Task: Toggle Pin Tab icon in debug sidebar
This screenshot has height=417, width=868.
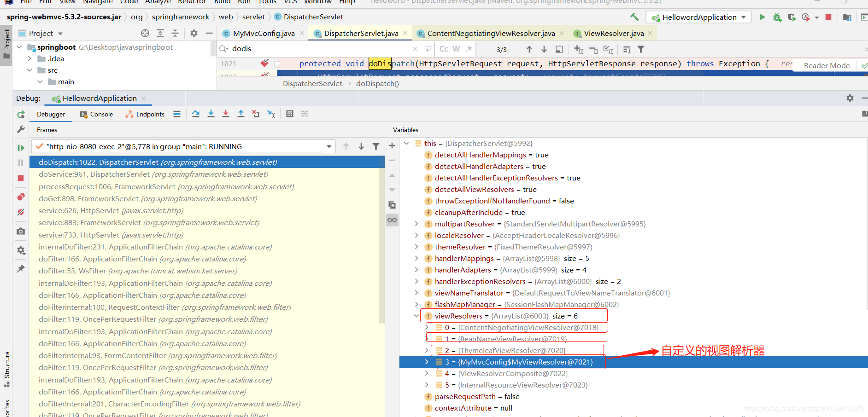Action: pyautogui.click(x=21, y=268)
